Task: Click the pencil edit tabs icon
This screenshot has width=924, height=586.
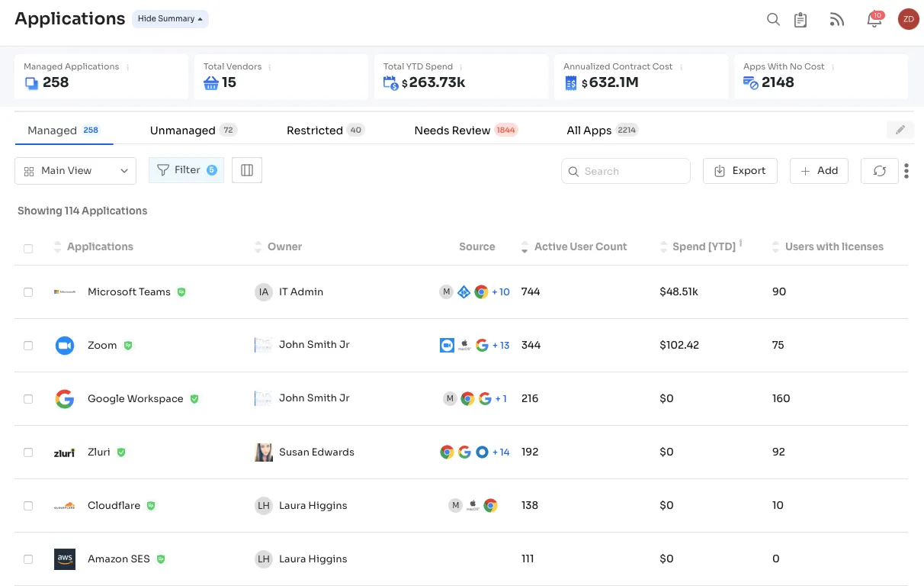Action: [900, 130]
